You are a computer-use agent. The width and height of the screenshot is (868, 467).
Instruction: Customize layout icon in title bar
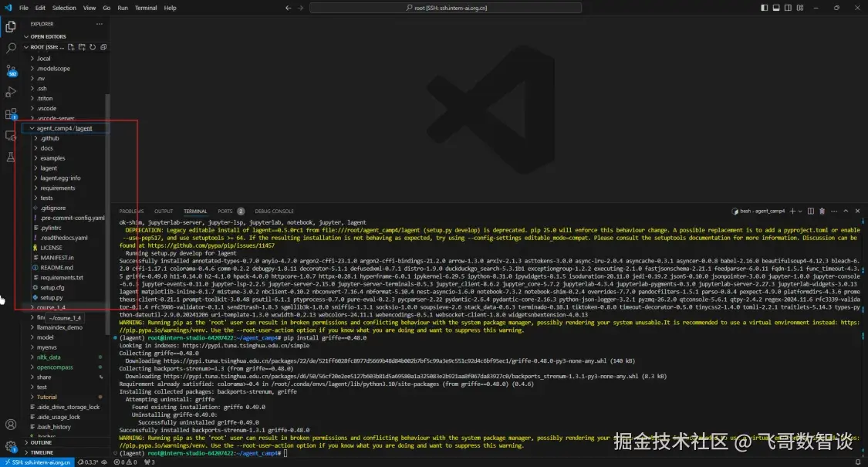(x=800, y=8)
